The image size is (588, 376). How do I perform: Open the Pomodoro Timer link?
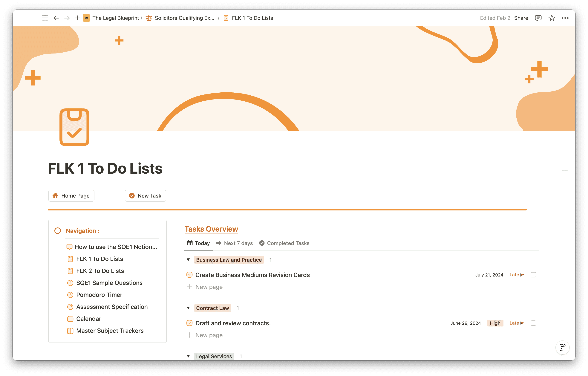(x=99, y=295)
